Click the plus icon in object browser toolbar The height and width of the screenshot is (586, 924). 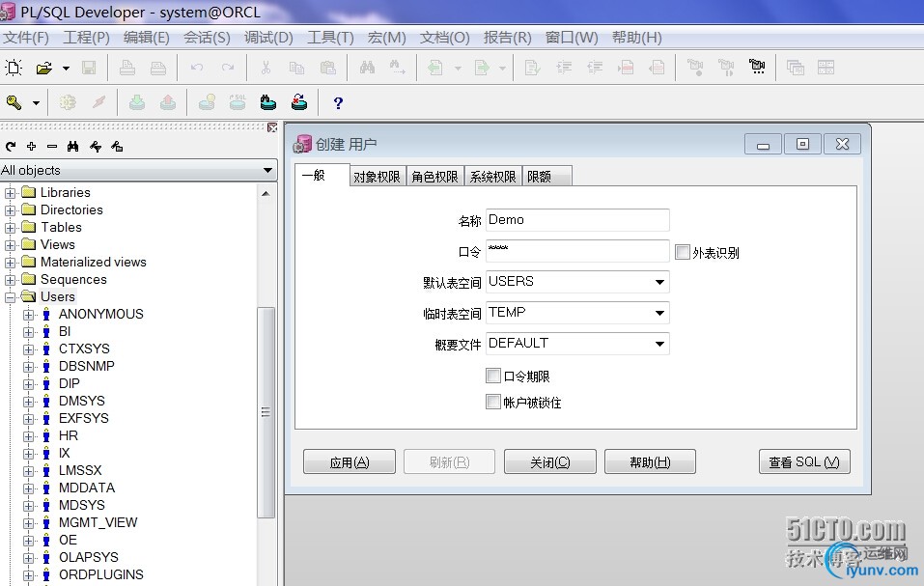[x=31, y=146]
